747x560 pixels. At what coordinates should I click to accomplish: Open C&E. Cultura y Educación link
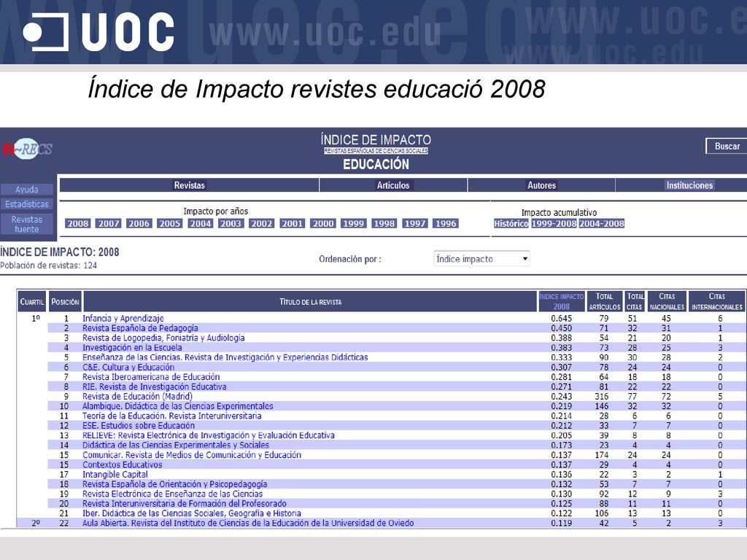128,367
